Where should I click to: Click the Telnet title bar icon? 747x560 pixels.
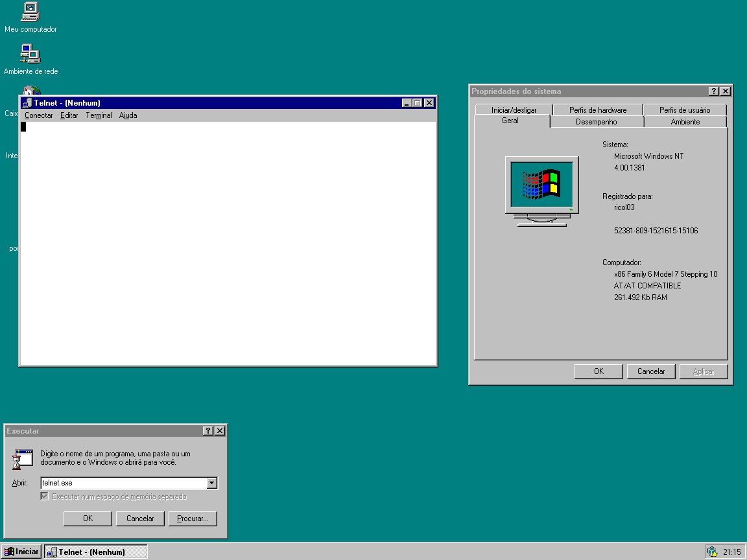point(27,103)
